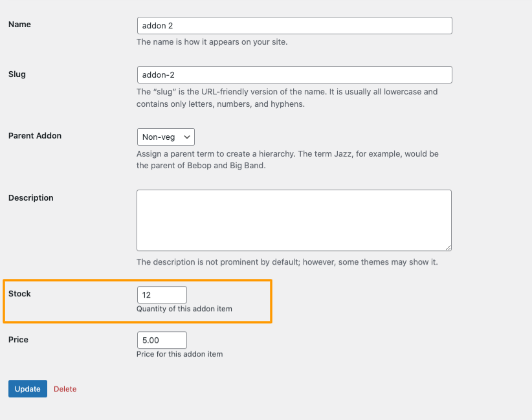Click inside the Description text area
Image resolution: width=532 pixels, height=420 pixels.
[x=294, y=220]
